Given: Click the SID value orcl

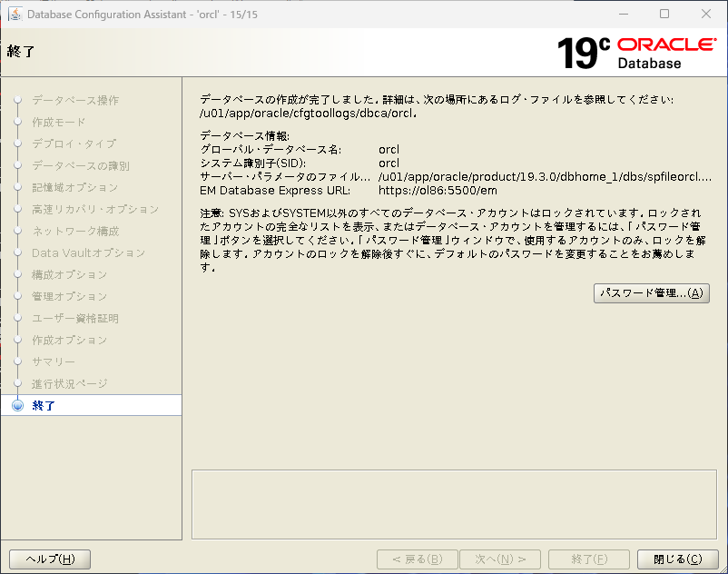Looking at the screenshot, I should click(x=389, y=163).
